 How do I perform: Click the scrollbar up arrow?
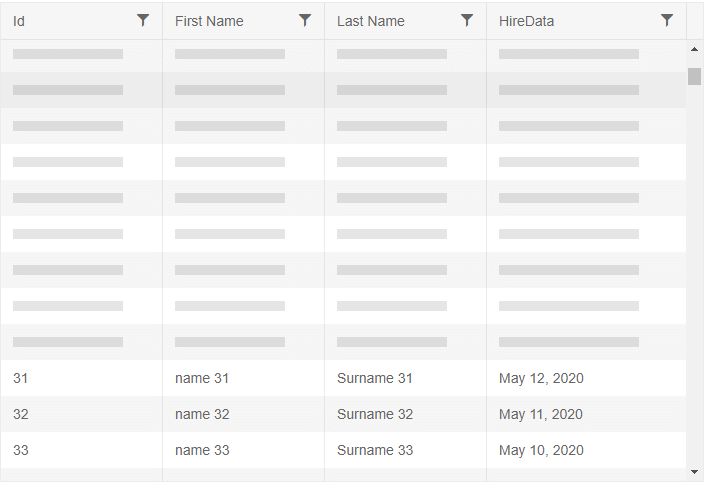[x=695, y=48]
